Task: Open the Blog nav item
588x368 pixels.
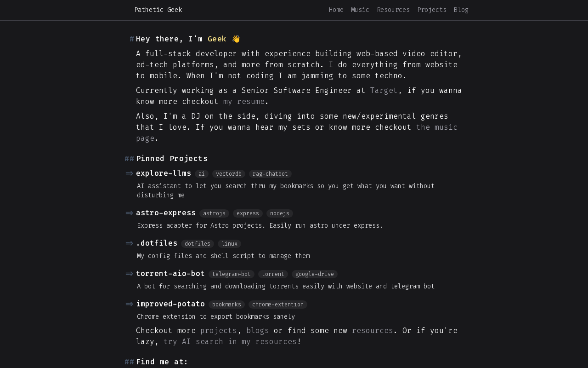Action: [461, 10]
